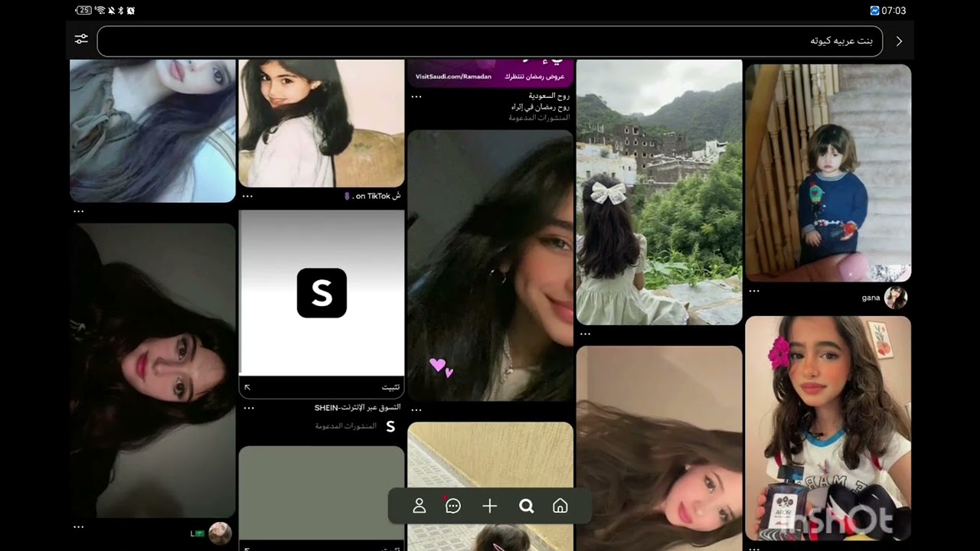This screenshot has width=980, height=551.
Task: Open the gana profile avatar
Action: [x=896, y=298]
